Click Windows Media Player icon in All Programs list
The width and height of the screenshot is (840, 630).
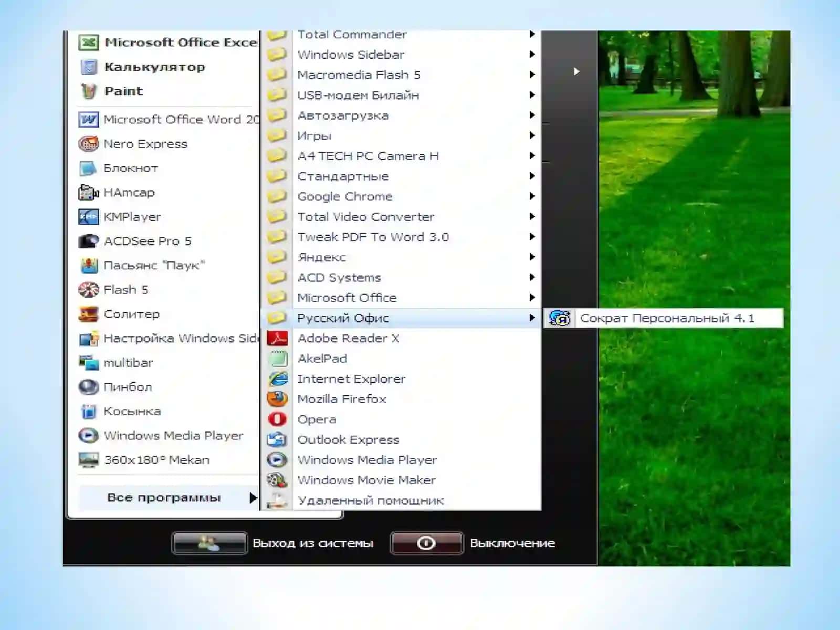pos(277,460)
